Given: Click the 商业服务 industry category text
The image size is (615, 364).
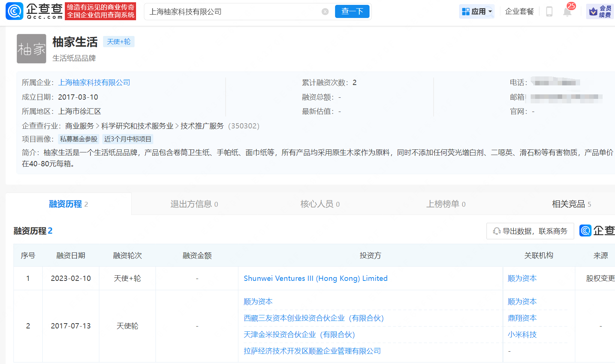Looking at the screenshot, I should (79, 126).
